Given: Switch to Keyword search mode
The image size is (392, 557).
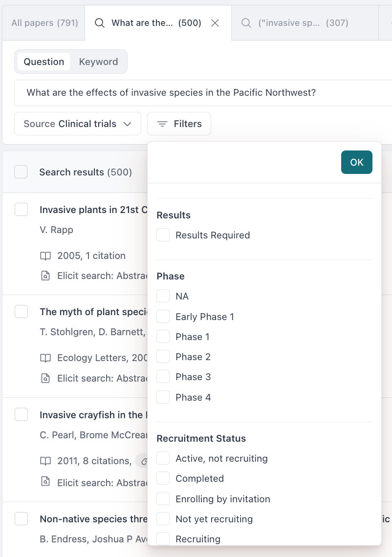Looking at the screenshot, I should coord(98,62).
